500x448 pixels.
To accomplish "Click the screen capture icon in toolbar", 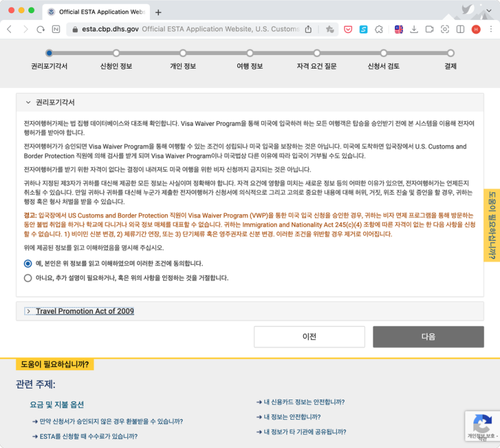I will pyautogui.click(x=445, y=29).
